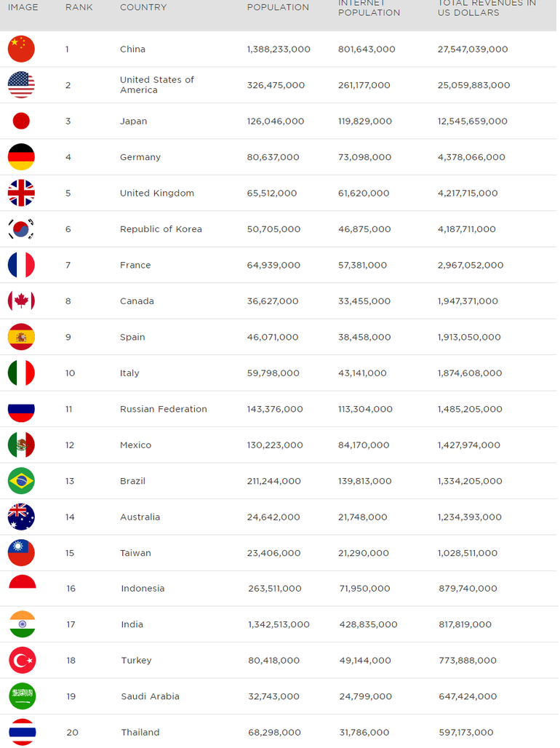The width and height of the screenshot is (560, 748).
Task: Click the Thailand flag icon
Action: pos(22,732)
